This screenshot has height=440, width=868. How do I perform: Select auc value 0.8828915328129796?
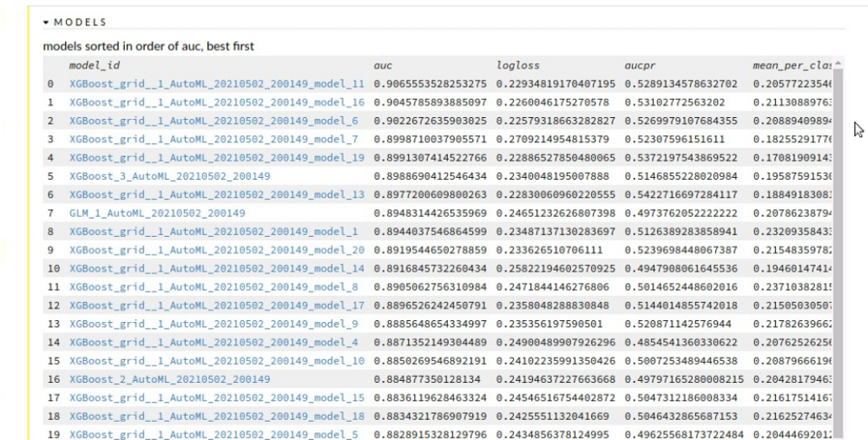[431, 435]
